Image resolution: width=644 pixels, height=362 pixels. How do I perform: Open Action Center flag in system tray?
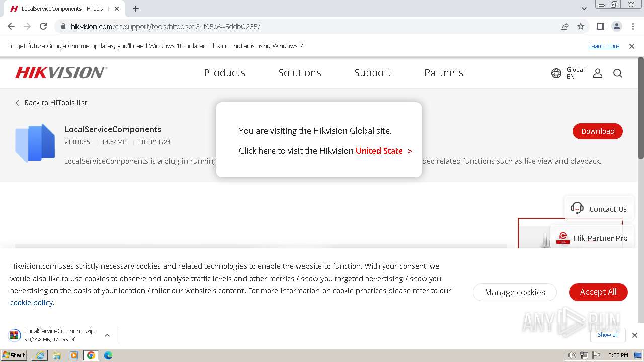(596, 355)
